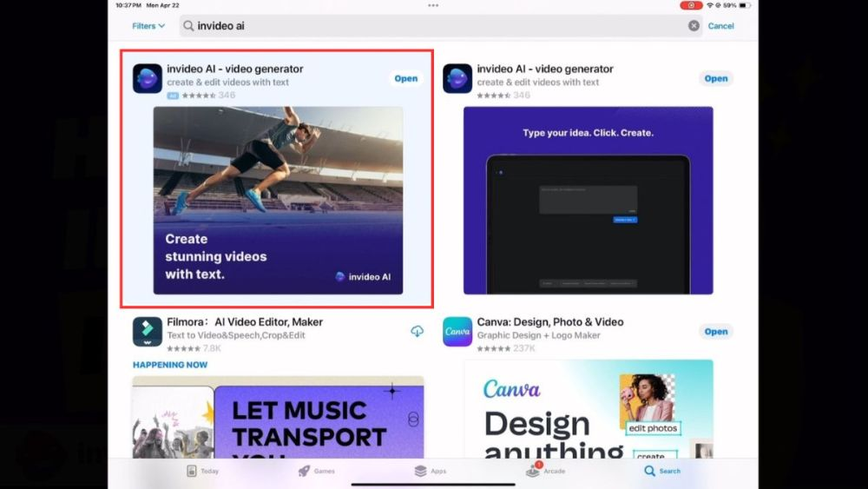The height and width of the screenshot is (489, 868).
Task: Cancel the current search
Action: point(720,26)
